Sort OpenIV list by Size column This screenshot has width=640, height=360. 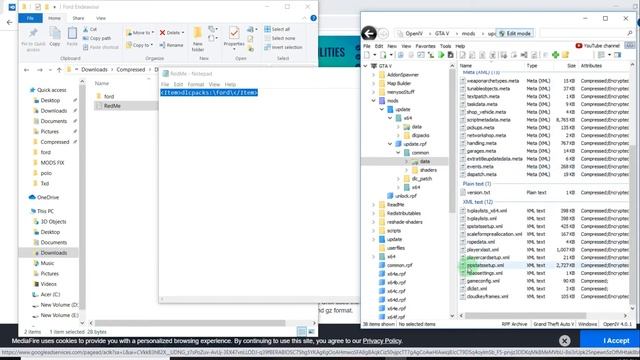571,66
